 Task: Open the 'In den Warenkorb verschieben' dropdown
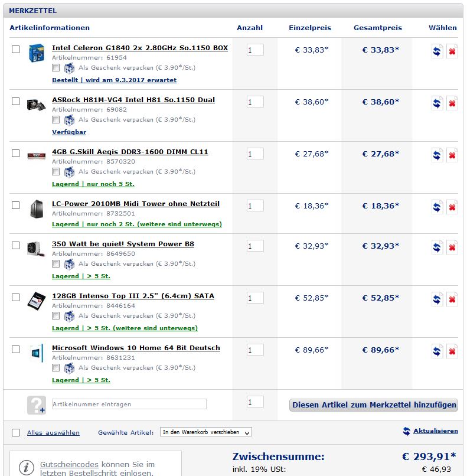tap(205, 432)
